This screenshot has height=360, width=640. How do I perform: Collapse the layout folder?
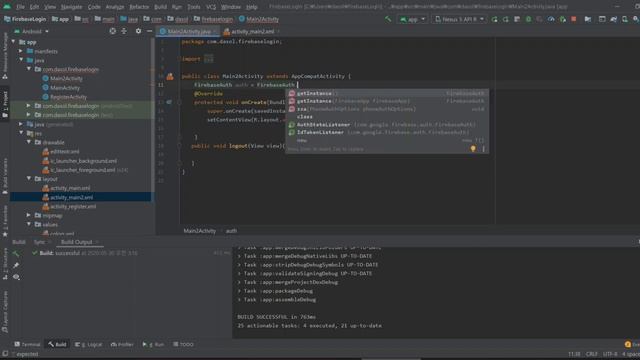[29, 179]
